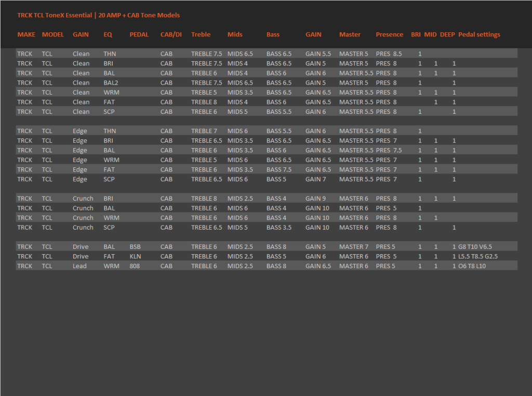Select the Master column header
The width and height of the screenshot is (532, 396).
[350, 35]
